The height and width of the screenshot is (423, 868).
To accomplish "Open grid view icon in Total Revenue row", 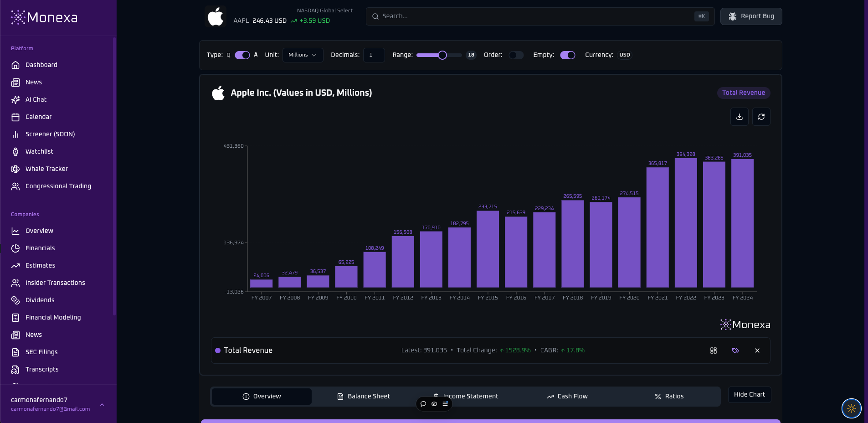I will click(714, 351).
